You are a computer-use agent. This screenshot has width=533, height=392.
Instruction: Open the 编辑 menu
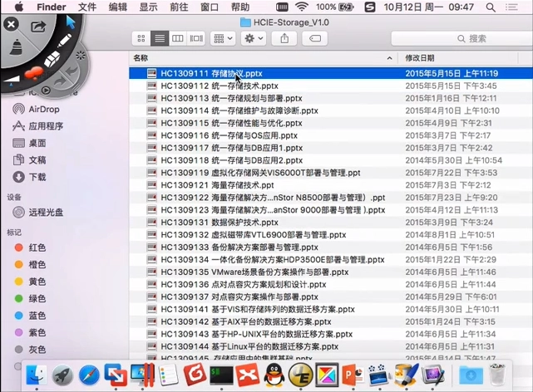click(x=117, y=7)
